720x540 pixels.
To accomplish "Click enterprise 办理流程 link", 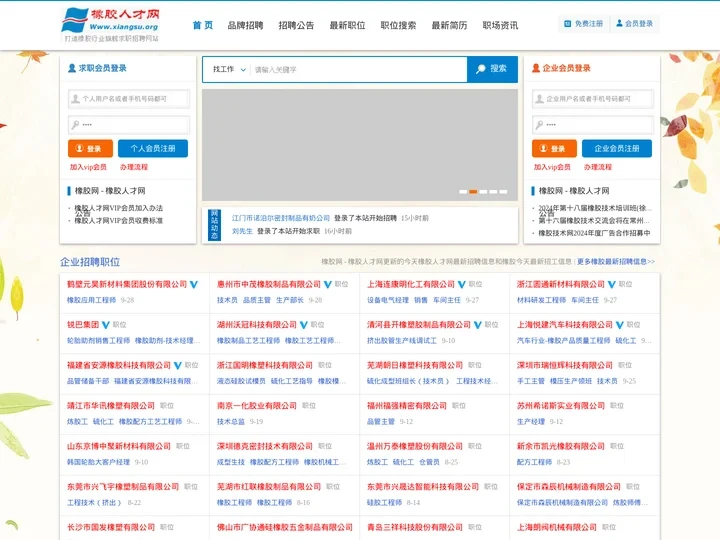I will (x=598, y=167).
